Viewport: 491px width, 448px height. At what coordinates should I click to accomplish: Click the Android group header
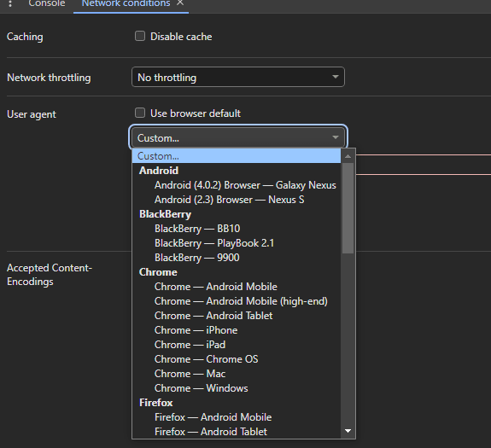coord(159,171)
